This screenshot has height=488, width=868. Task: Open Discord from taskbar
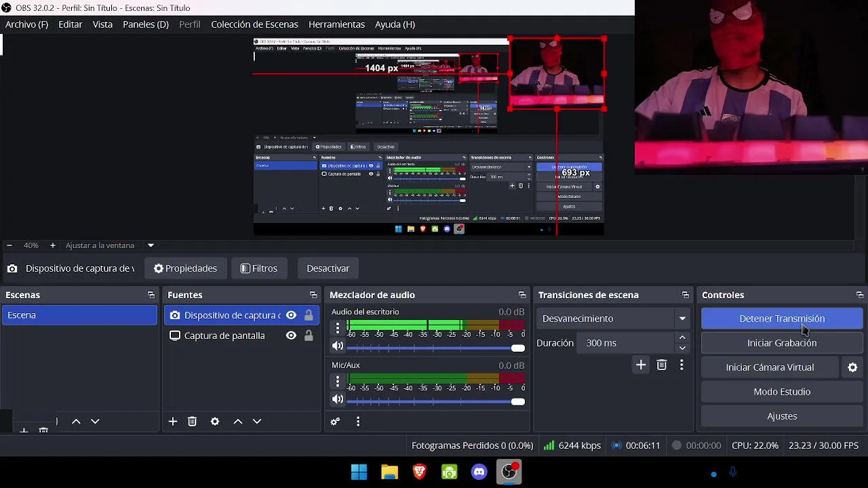click(x=479, y=472)
